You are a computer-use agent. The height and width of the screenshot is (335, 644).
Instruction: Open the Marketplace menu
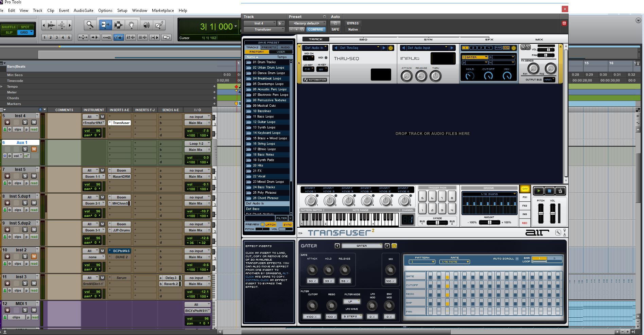pos(163,11)
